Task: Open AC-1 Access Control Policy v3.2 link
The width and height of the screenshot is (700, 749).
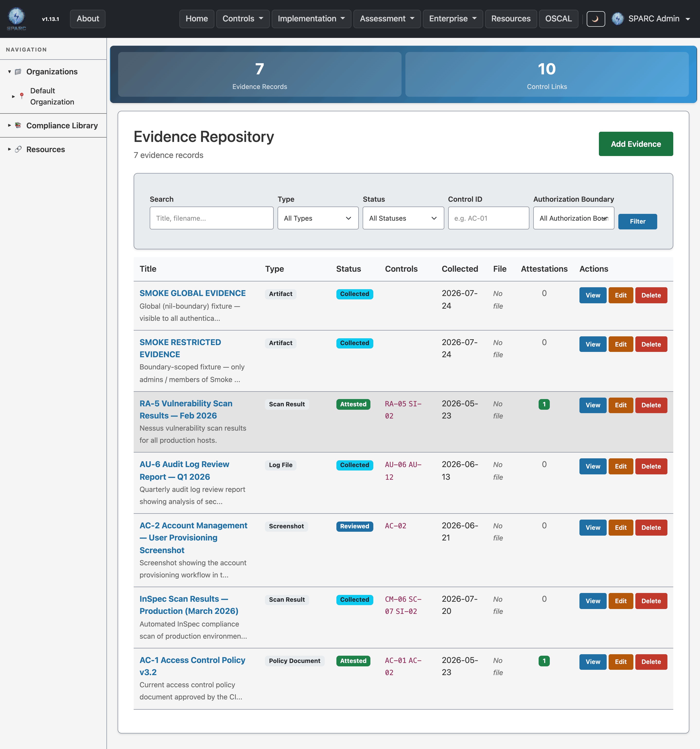Action: (192, 666)
